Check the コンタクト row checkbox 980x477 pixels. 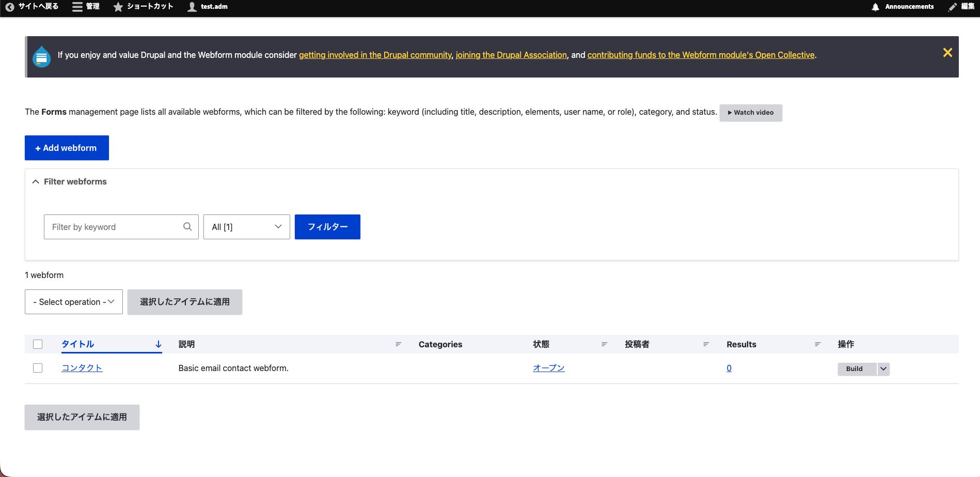[x=38, y=368]
